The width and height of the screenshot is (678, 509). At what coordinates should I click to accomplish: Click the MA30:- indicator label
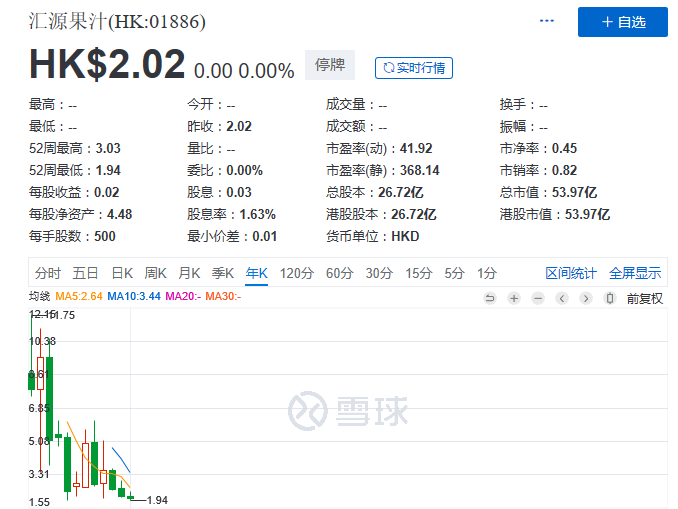click(223, 296)
